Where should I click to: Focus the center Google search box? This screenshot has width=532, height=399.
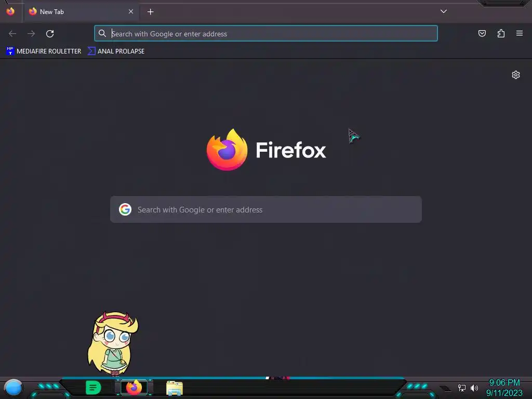(266, 209)
